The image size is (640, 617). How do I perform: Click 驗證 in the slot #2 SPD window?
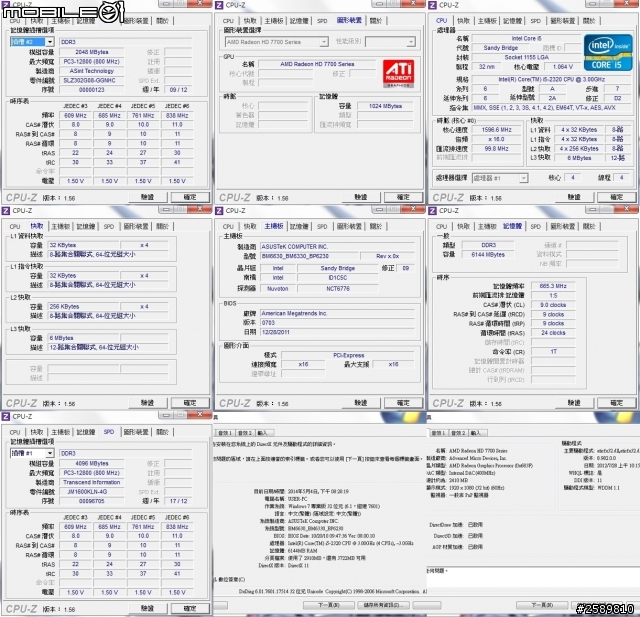pos(147,198)
